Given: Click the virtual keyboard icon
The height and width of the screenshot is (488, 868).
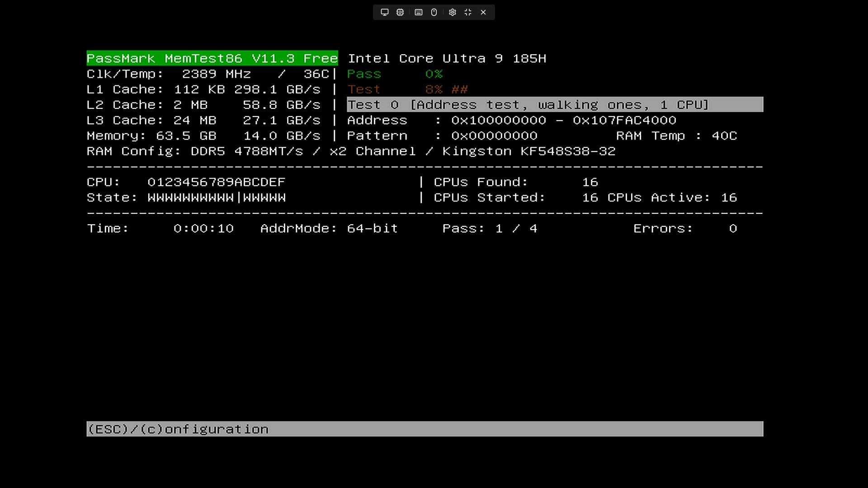Looking at the screenshot, I should tap(419, 12).
